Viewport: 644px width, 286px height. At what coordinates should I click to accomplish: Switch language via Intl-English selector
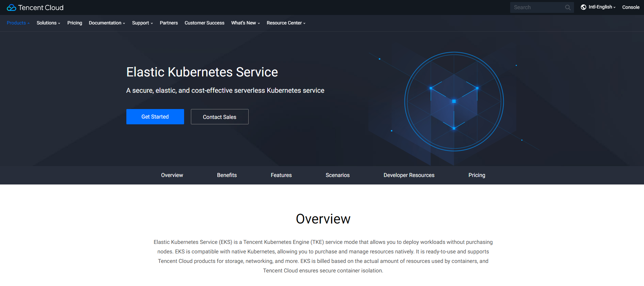point(602,7)
